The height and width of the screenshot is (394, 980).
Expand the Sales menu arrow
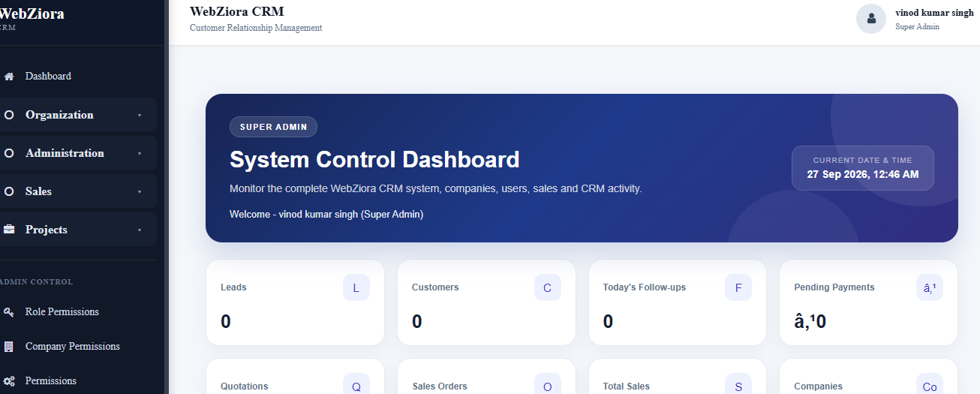pos(140,192)
